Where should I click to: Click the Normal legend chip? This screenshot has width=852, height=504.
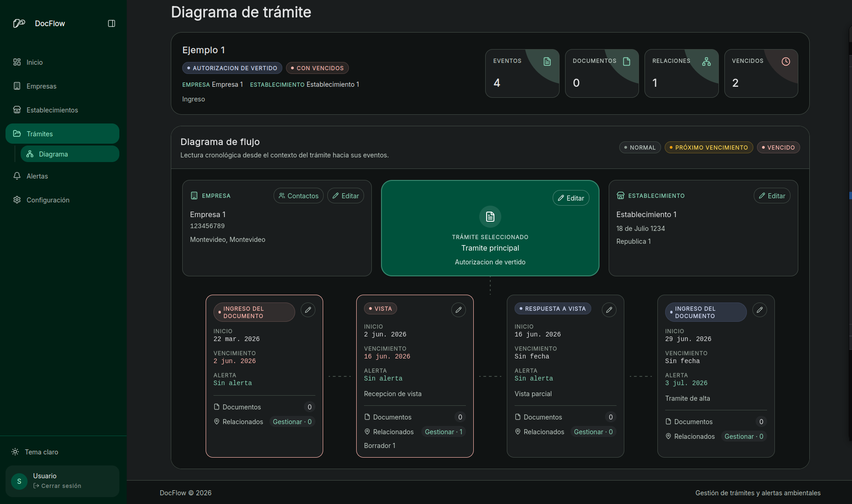tap(640, 147)
